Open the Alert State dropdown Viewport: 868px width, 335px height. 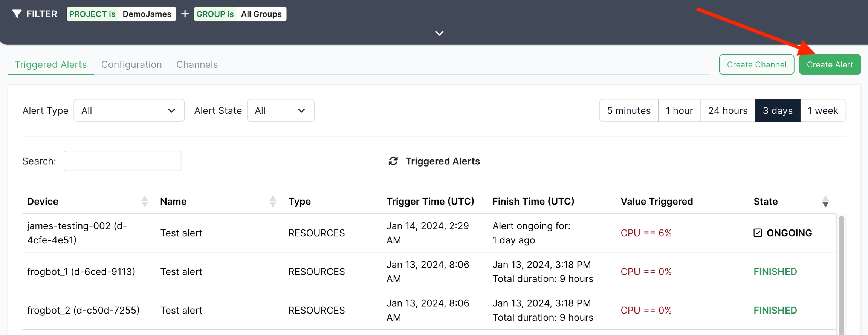(x=280, y=110)
